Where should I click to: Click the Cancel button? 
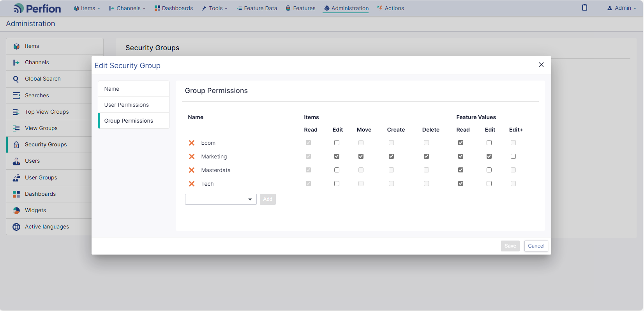point(536,246)
